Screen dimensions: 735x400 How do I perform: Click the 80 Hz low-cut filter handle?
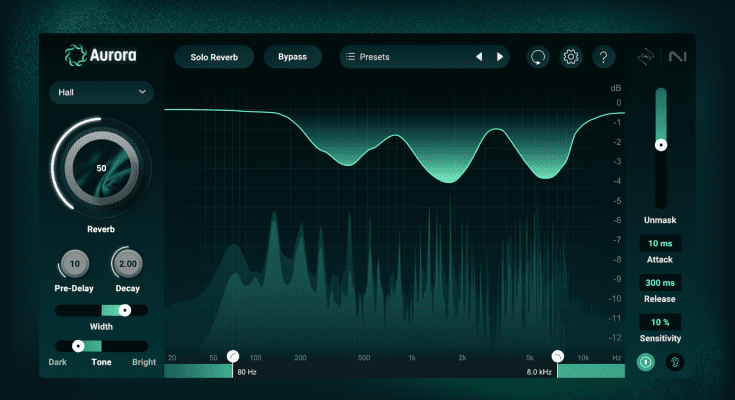(233, 356)
